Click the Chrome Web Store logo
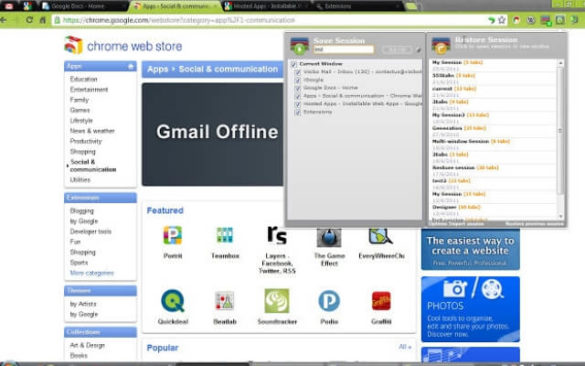This screenshot has height=366, width=585. click(x=123, y=46)
